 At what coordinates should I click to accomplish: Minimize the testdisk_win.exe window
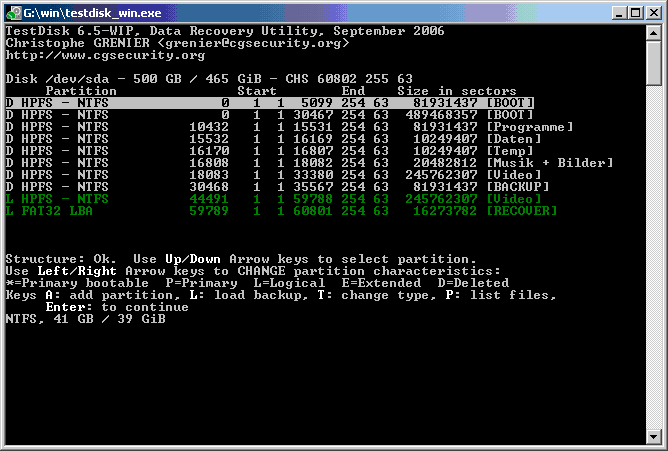click(619, 13)
